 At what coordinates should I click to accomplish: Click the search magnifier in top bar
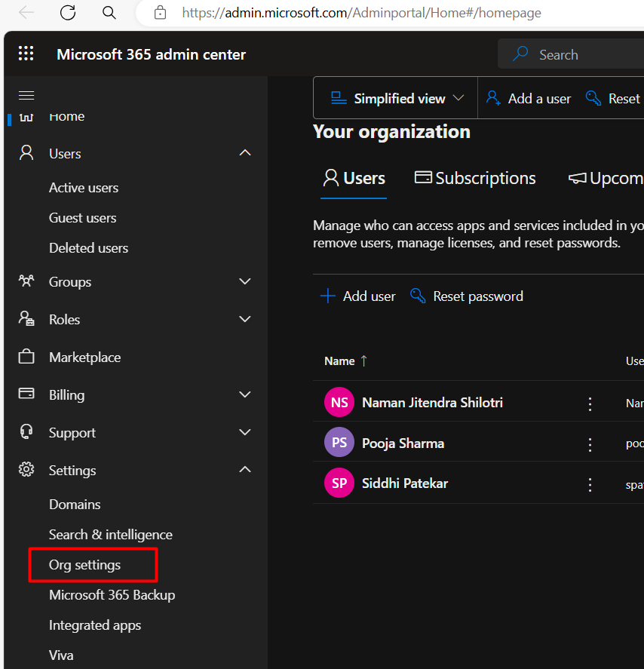[520, 54]
